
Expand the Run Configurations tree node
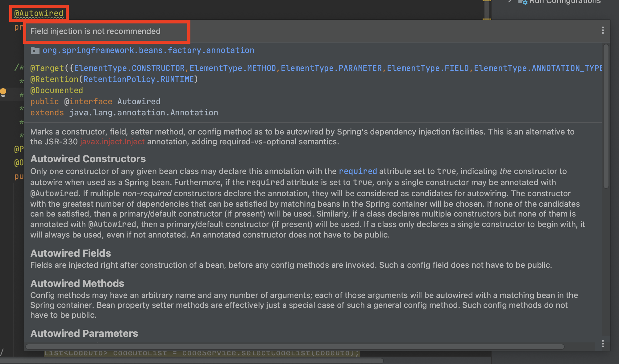pos(510,2)
